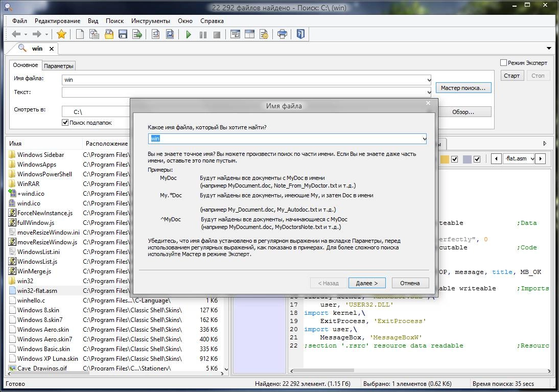Close the Имя файла dialog
The height and width of the screenshot is (392, 559).
click(428, 103)
